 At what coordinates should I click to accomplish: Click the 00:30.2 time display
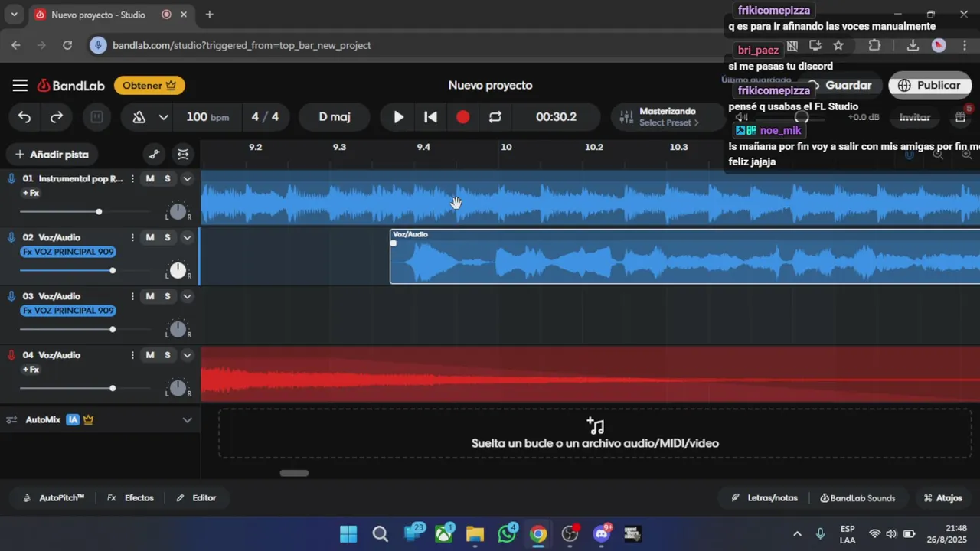click(x=556, y=117)
